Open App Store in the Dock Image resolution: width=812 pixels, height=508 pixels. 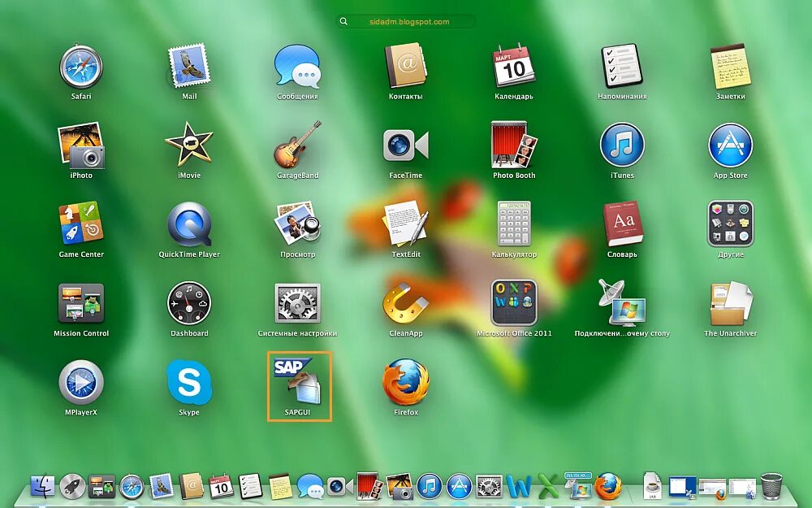459,487
